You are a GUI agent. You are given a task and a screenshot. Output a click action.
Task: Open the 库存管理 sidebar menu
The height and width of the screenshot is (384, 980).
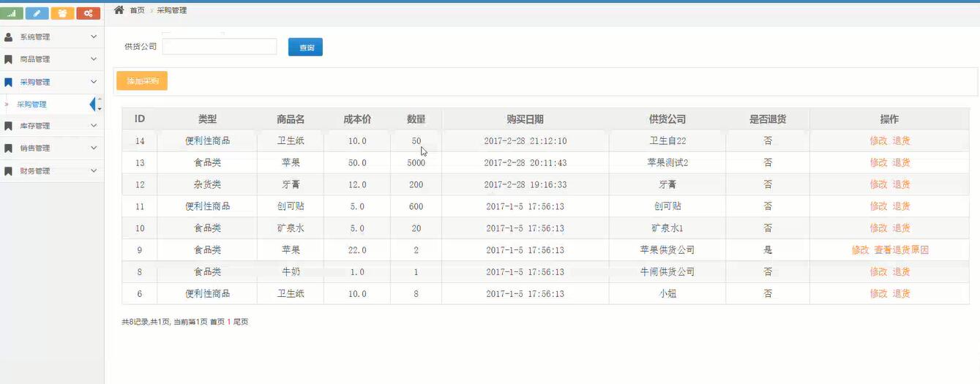point(52,126)
